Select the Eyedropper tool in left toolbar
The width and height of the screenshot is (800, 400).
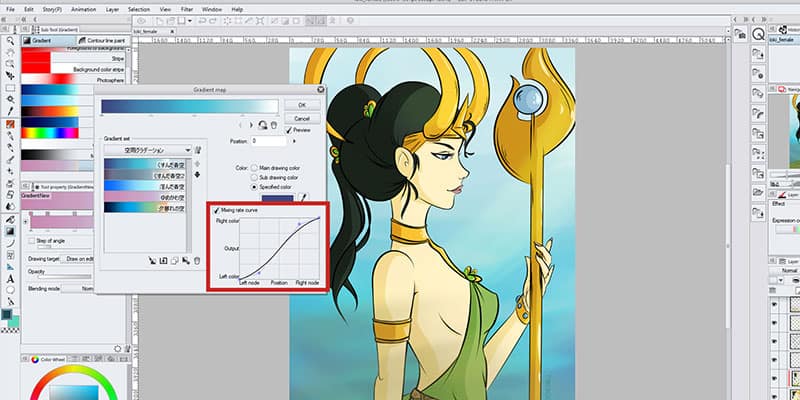pyautogui.click(x=10, y=111)
